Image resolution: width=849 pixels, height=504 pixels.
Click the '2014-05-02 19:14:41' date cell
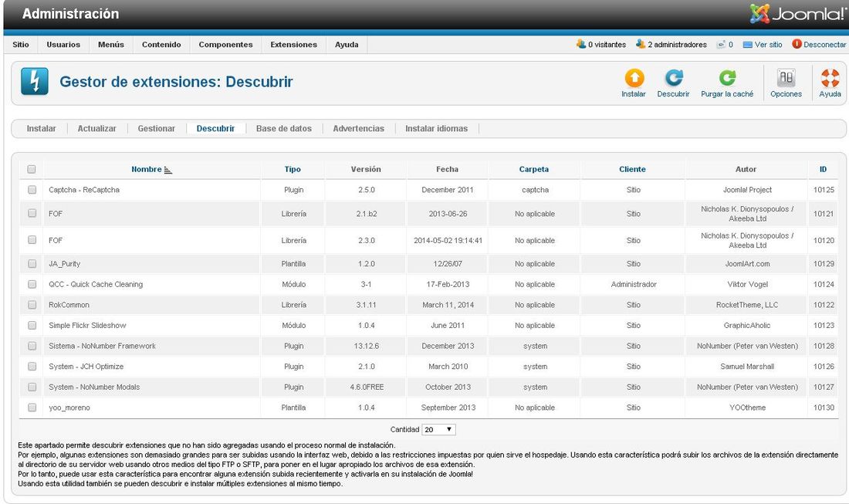pos(448,240)
